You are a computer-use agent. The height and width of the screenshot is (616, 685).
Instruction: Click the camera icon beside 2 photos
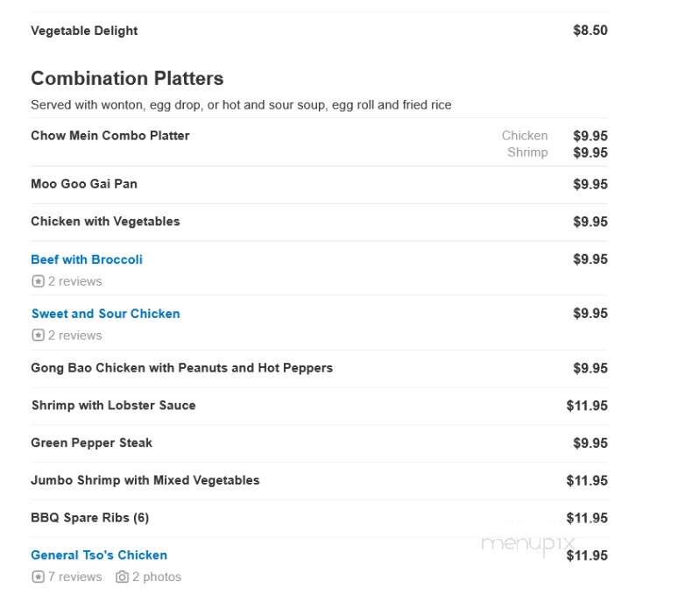(x=122, y=577)
